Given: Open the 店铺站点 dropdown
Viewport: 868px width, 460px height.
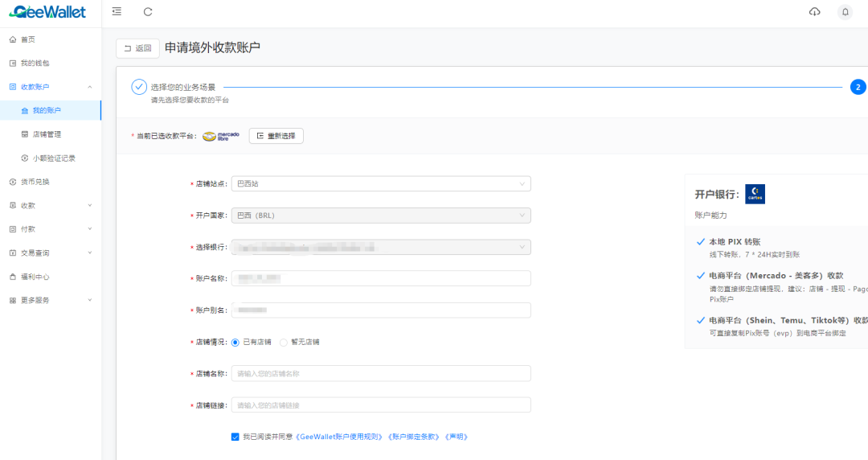Looking at the screenshot, I should click(381, 183).
